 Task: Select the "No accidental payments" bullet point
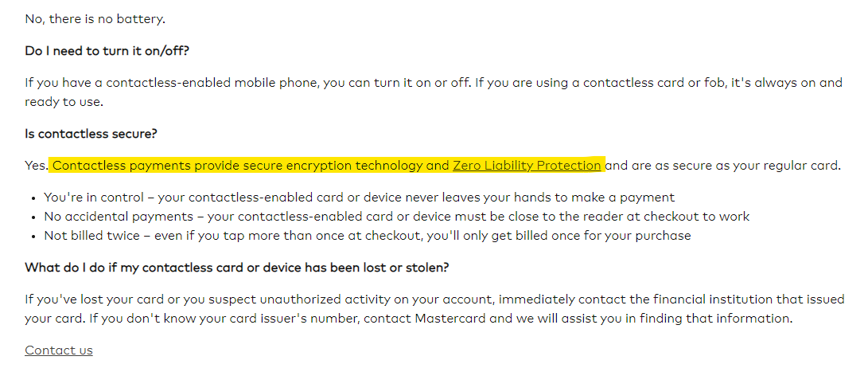pyautogui.click(x=396, y=217)
